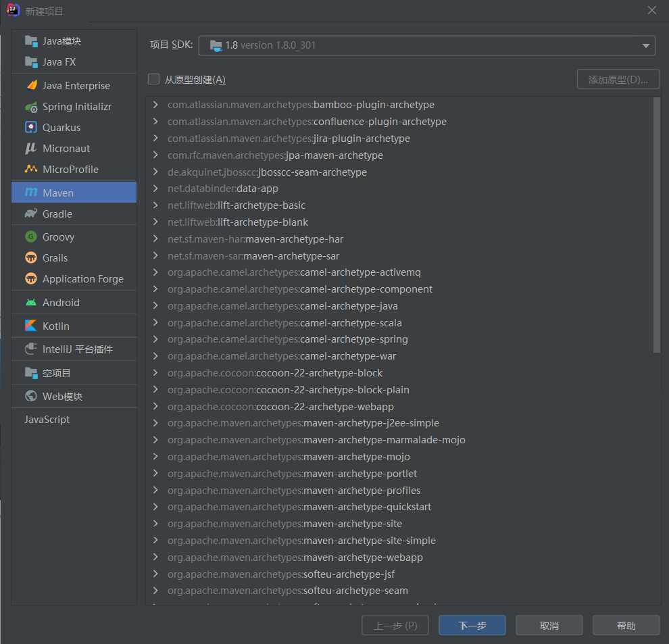This screenshot has width=669, height=644.
Task: Click the 帮助 button
Action: (x=626, y=625)
